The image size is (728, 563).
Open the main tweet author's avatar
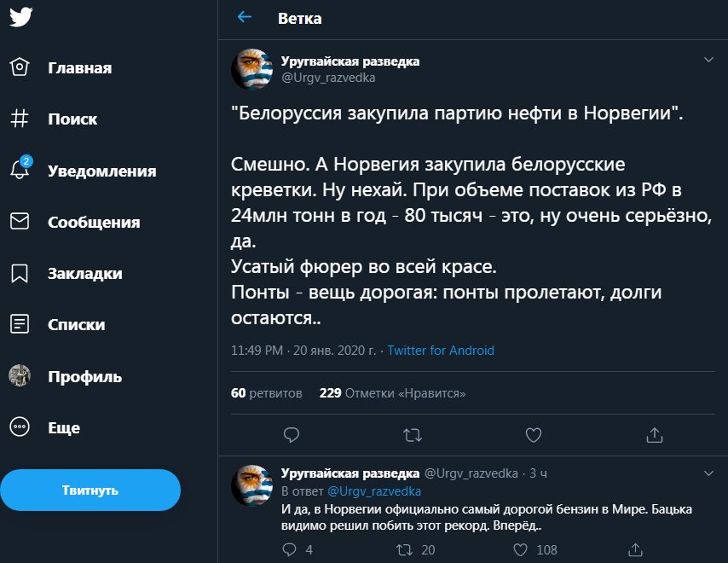[x=251, y=69]
